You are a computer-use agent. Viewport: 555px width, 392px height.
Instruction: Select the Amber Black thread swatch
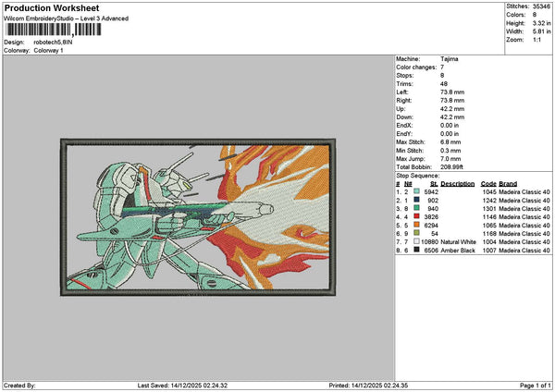[417, 250]
